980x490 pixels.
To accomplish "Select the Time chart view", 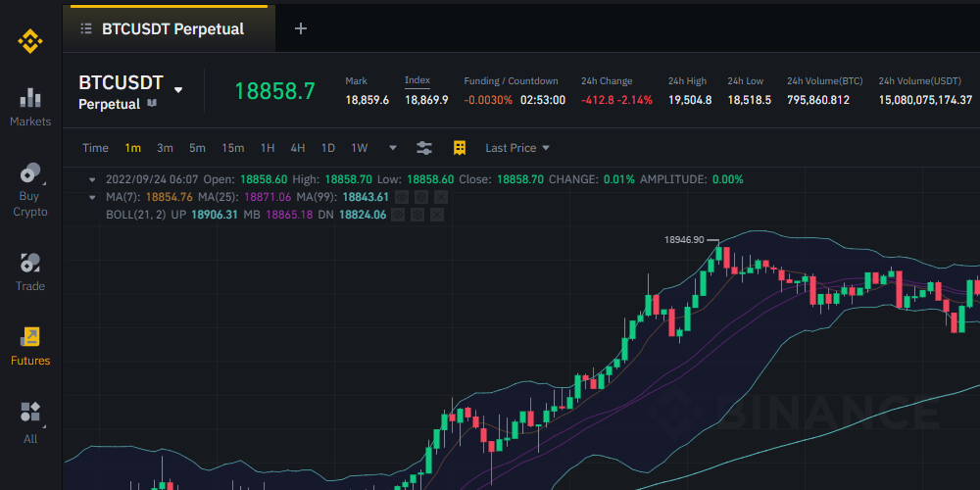I will click(96, 148).
